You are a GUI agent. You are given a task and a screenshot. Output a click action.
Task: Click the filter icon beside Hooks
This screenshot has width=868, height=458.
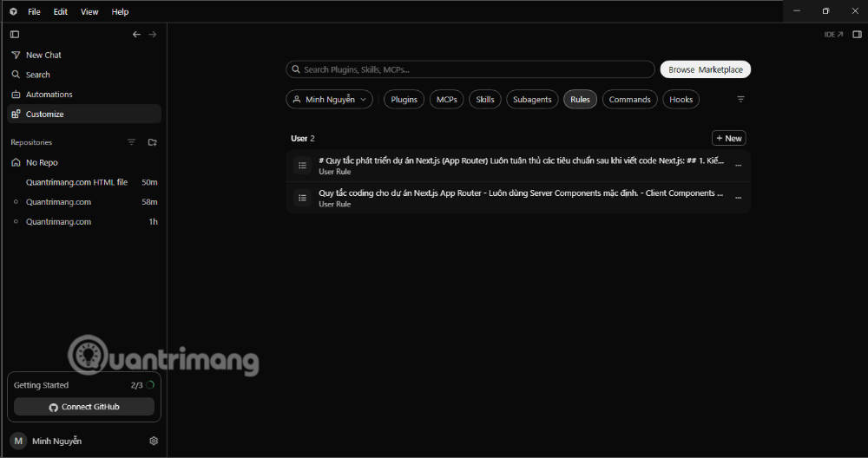click(740, 99)
